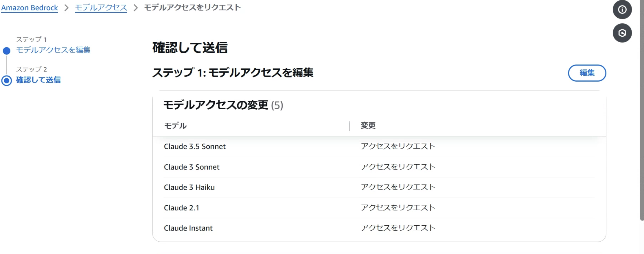Open the モデルアクセス breadcrumb link
This screenshot has height=254, width=644.
100,8
